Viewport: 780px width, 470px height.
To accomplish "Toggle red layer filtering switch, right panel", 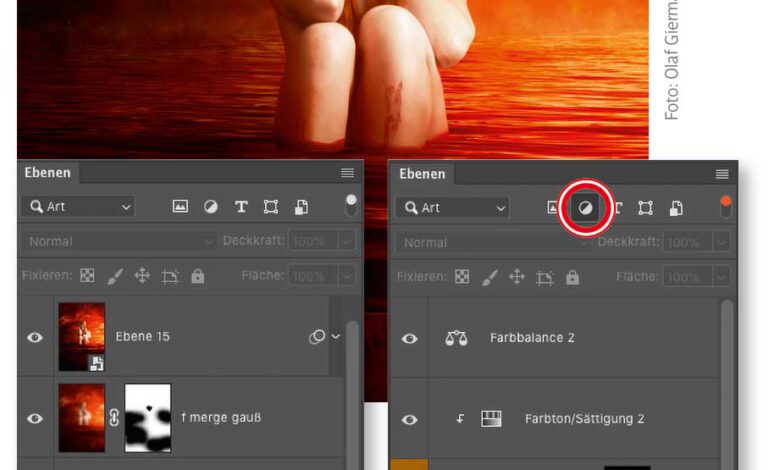I will (726, 207).
